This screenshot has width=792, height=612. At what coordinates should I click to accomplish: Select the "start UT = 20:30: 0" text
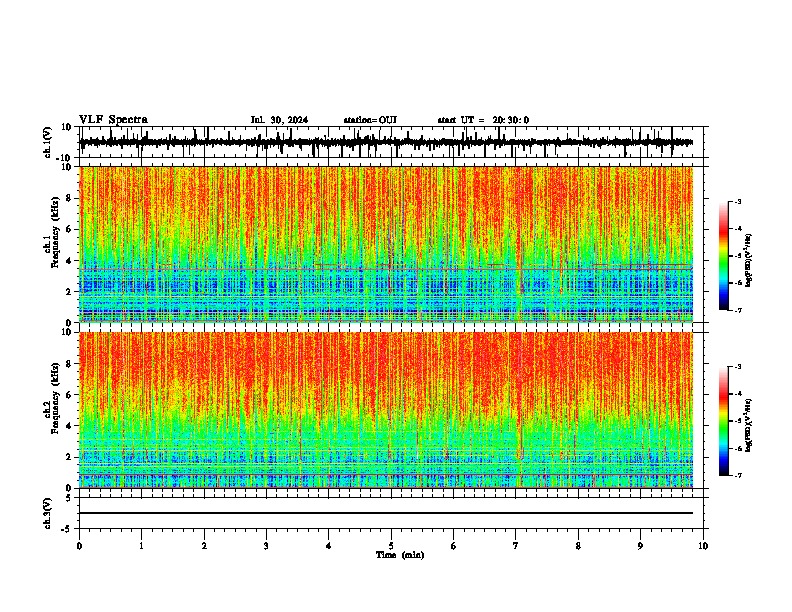click(483, 120)
